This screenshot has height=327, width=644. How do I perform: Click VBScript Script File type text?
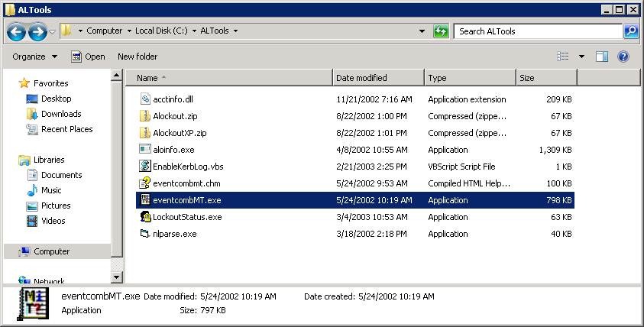click(461, 167)
